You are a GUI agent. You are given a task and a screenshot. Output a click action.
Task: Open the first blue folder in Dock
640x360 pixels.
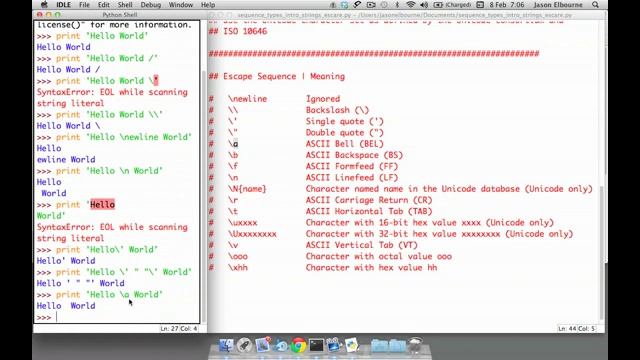pos(380,346)
